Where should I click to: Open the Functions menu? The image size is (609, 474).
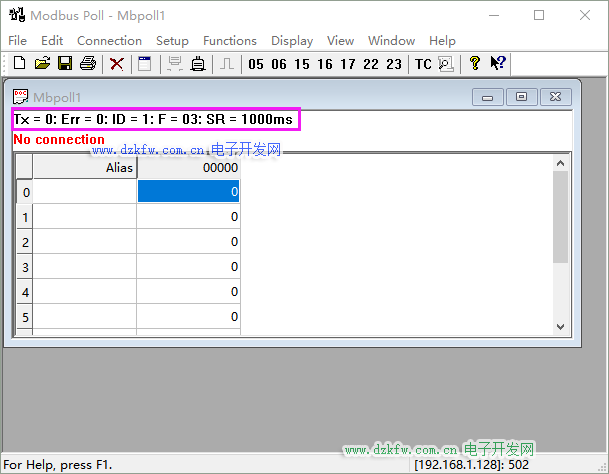point(229,41)
